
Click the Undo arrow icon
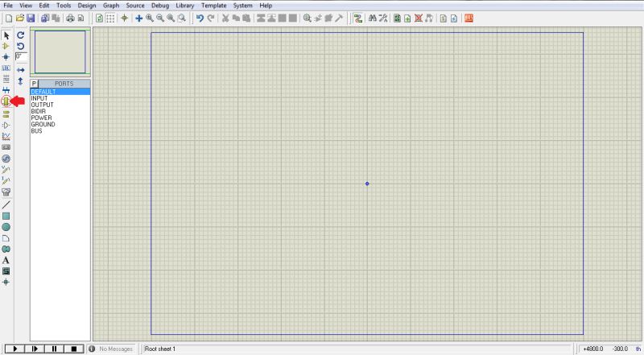(200, 18)
